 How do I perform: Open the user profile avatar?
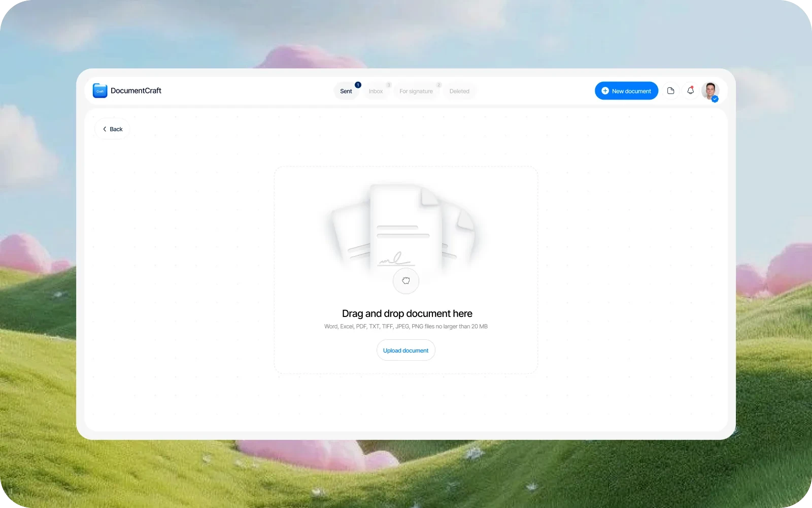(710, 91)
